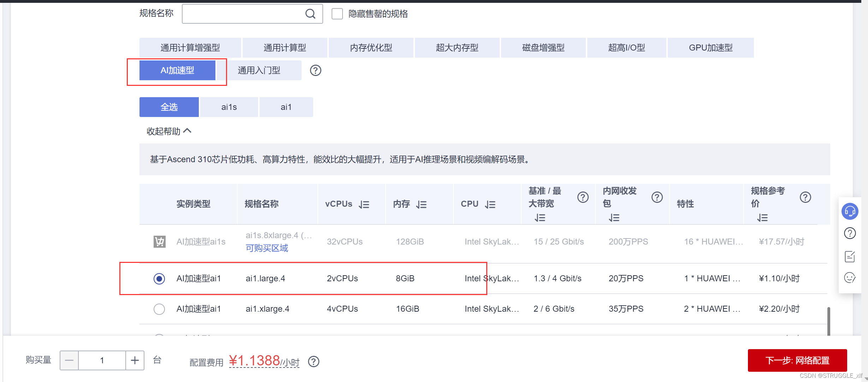Open the edit note icon in side panel

[x=850, y=256]
